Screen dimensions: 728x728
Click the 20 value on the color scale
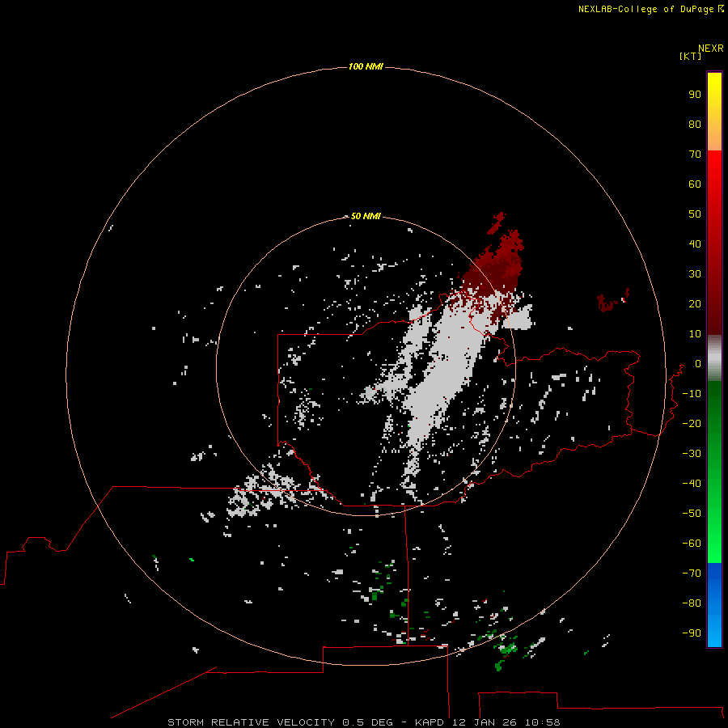(x=695, y=303)
